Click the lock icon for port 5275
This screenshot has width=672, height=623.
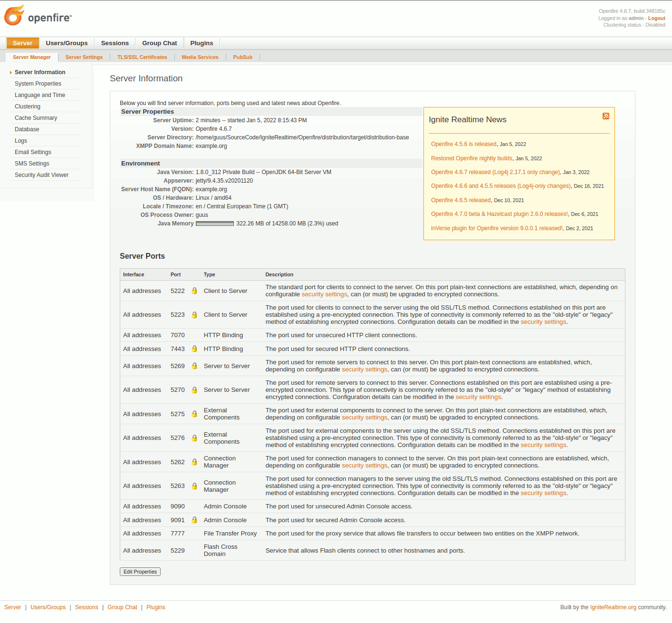click(194, 414)
